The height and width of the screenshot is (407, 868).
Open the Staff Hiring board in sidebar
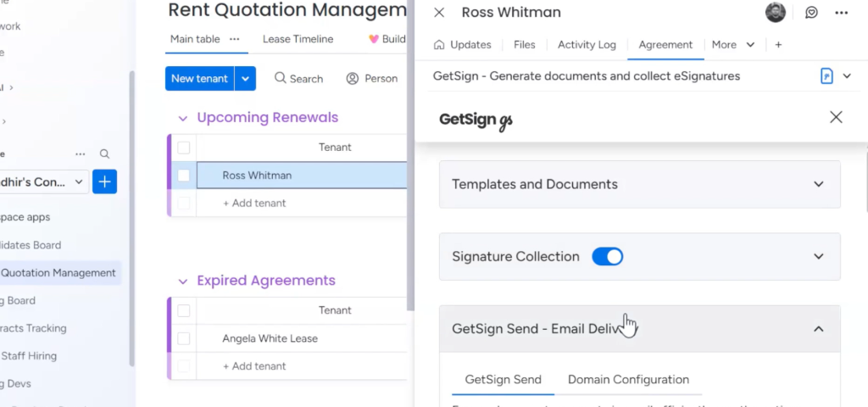point(29,356)
